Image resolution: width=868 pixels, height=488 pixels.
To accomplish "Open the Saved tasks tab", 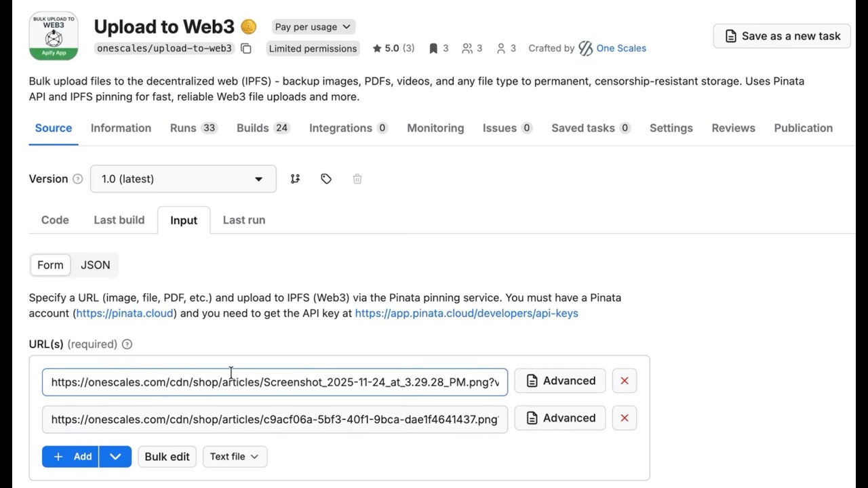I will (591, 128).
